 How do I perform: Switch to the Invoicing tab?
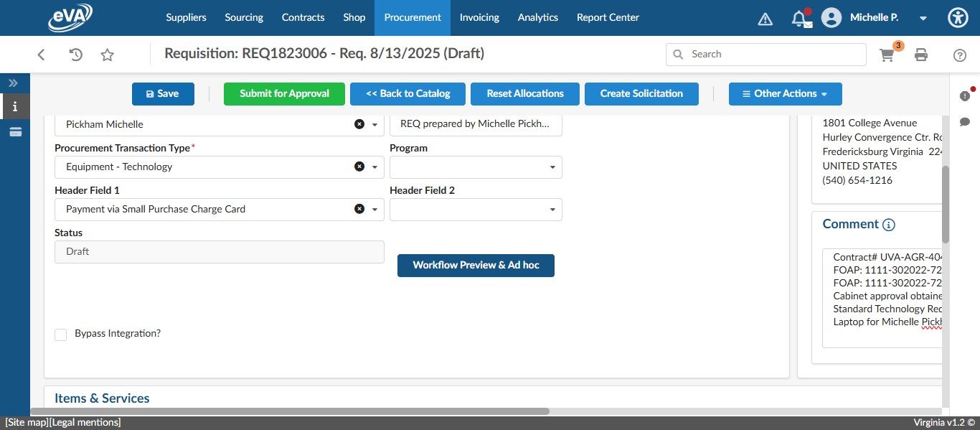click(479, 17)
